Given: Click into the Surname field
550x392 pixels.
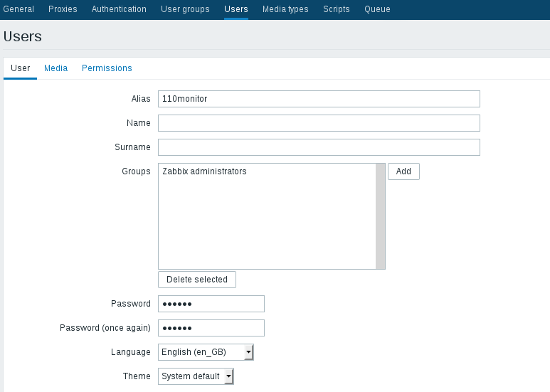Looking at the screenshot, I should pyautogui.click(x=319, y=147).
